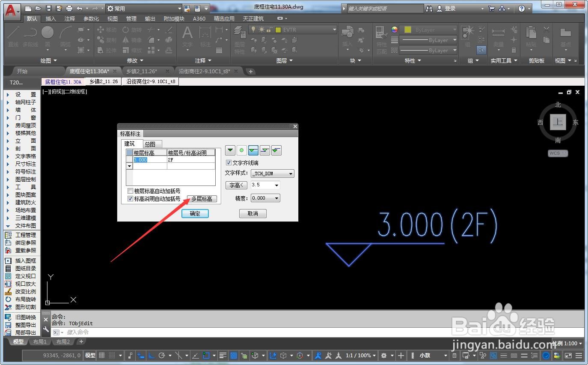Switch to document tab 乡镇2_11.26*
This screenshot has width=588, height=365.
(x=142, y=71)
